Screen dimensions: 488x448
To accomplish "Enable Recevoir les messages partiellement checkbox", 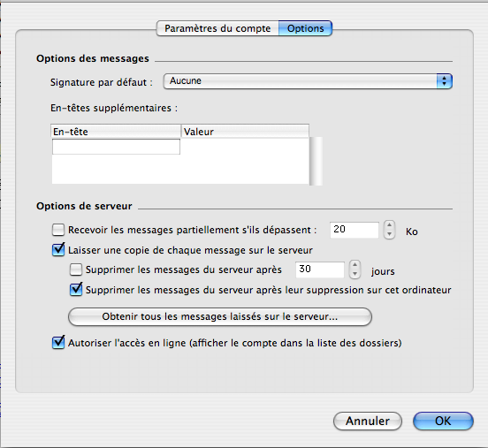I will click(58, 230).
